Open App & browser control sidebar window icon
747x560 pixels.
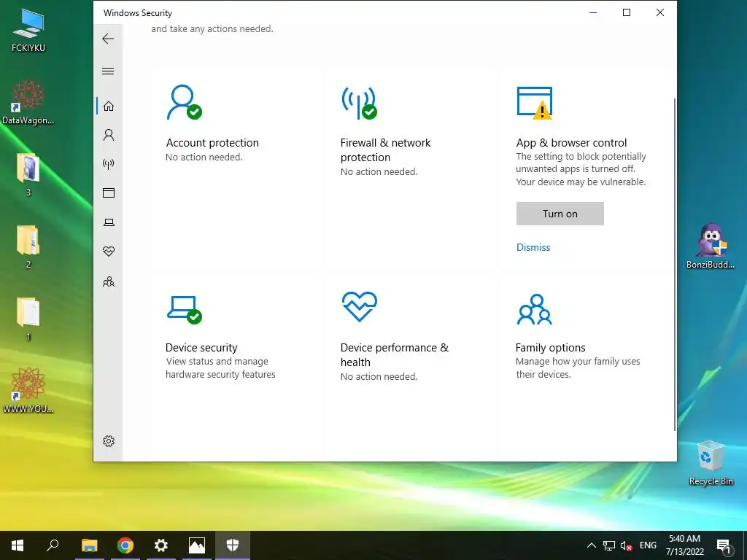(x=109, y=192)
